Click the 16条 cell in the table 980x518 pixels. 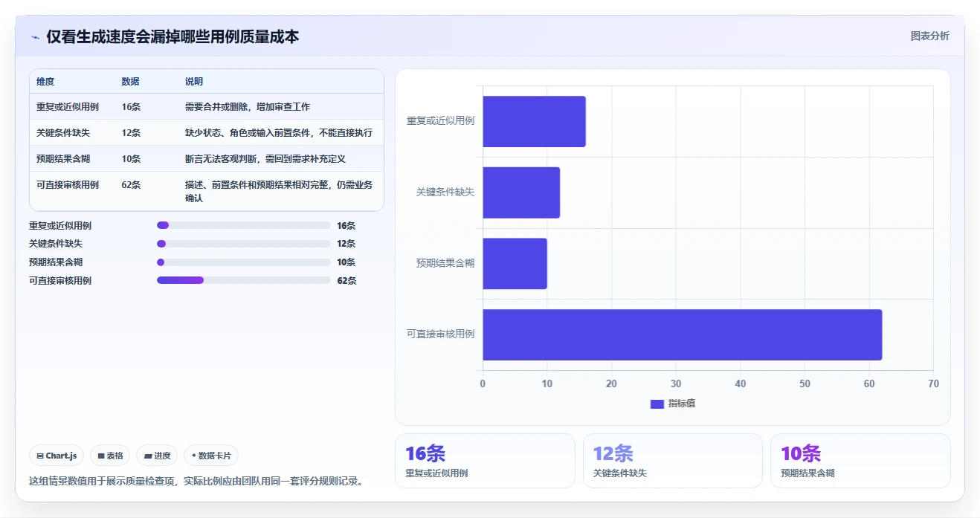pos(131,107)
